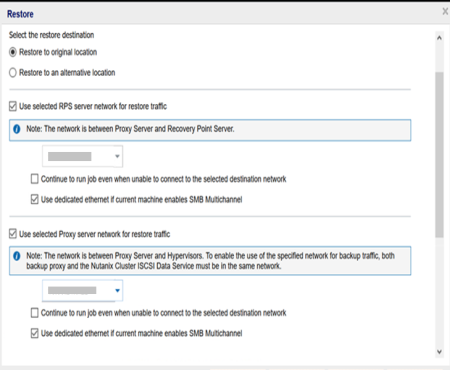450x370 pixels.
Task: Click the Restore dialog title
Action: [20, 14]
